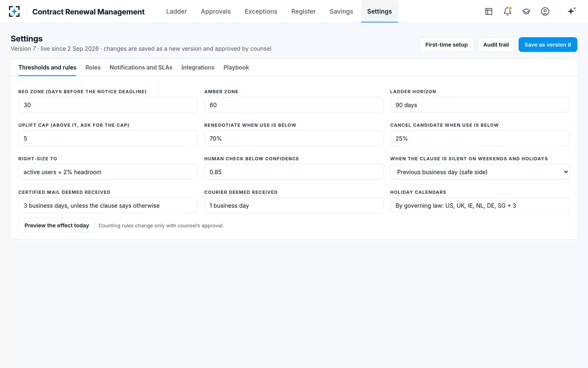Open the layout panel icon

coord(489,11)
